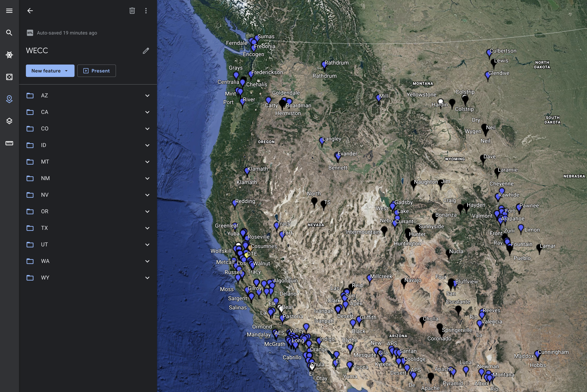Viewport: 587px width, 392px height.
Task: Click the "I'm feeling lucky" dice icon
Action: (9, 77)
